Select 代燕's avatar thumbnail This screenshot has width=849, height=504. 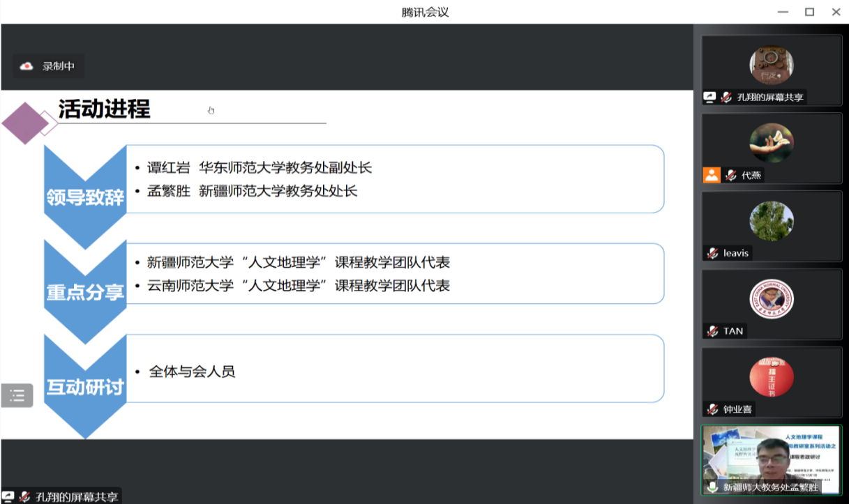(771, 143)
